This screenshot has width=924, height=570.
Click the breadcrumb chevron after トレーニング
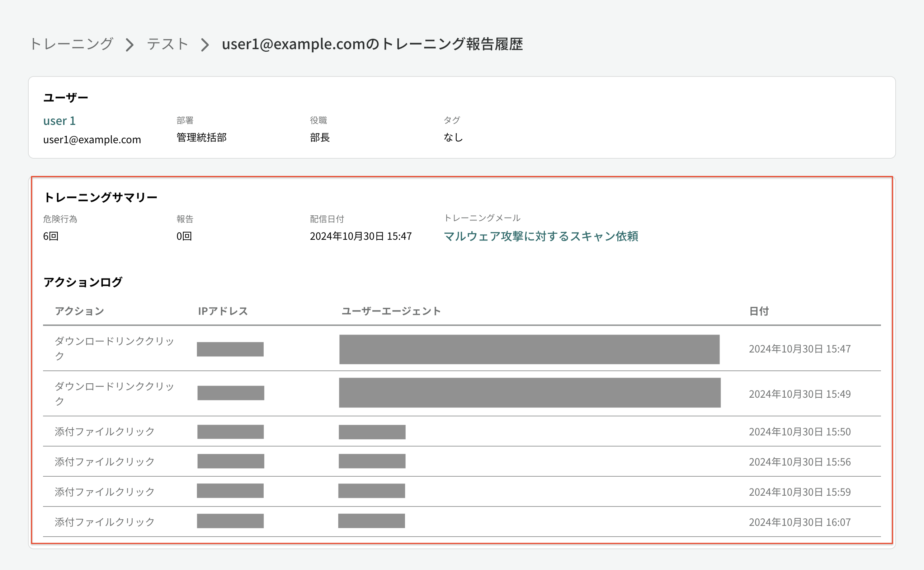(x=129, y=45)
